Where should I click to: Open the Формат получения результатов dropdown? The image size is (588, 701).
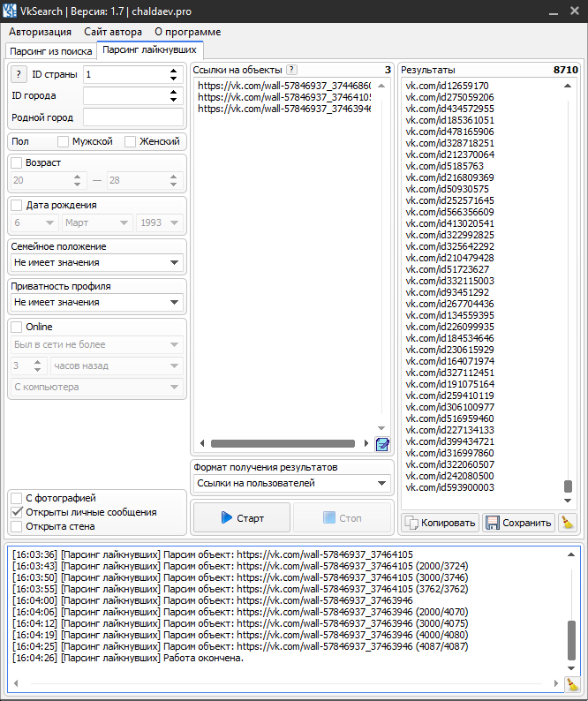[x=292, y=483]
